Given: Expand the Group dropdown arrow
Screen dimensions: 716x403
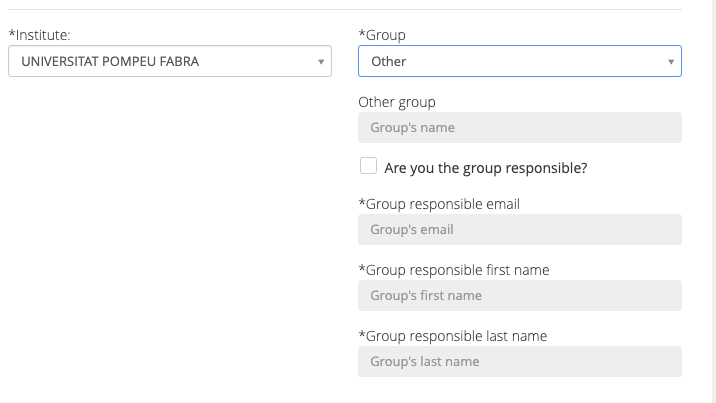Looking at the screenshot, I should (671, 62).
